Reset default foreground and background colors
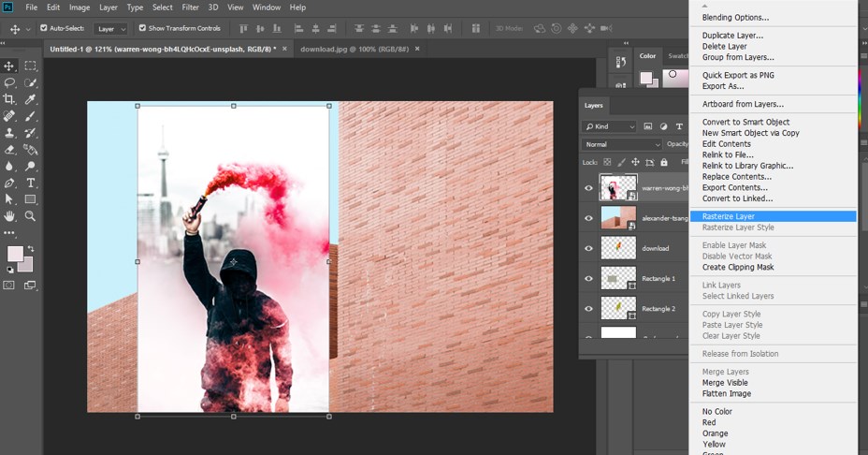The width and height of the screenshot is (868, 455). click(10, 270)
